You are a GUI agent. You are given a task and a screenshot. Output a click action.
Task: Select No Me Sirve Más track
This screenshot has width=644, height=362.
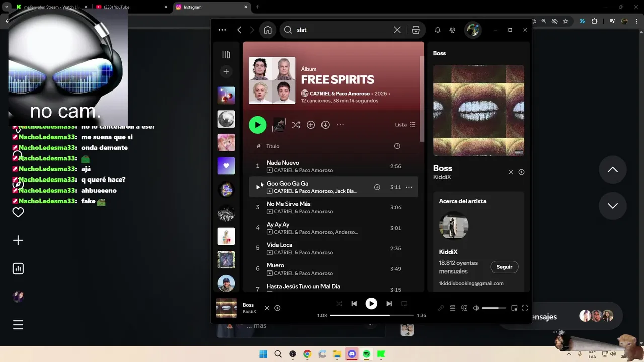click(x=333, y=207)
